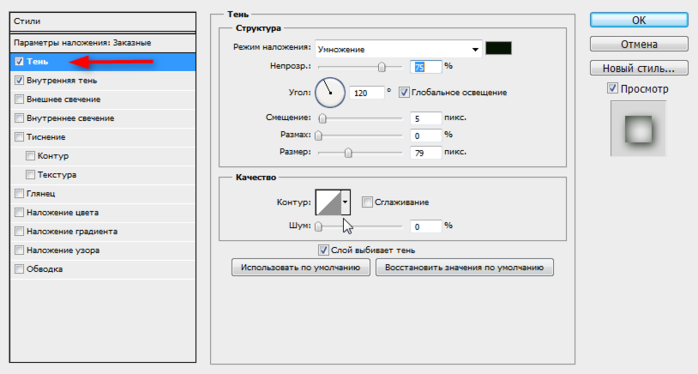Click the contour curve thumbnail
Image resolution: width=698 pixels, height=374 pixels.
(x=328, y=202)
